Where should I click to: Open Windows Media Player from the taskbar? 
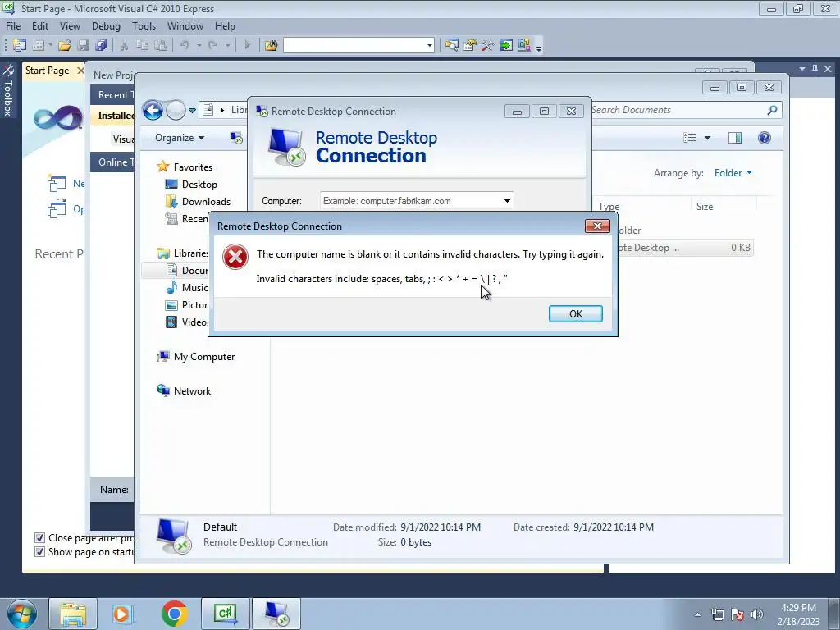click(x=121, y=614)
